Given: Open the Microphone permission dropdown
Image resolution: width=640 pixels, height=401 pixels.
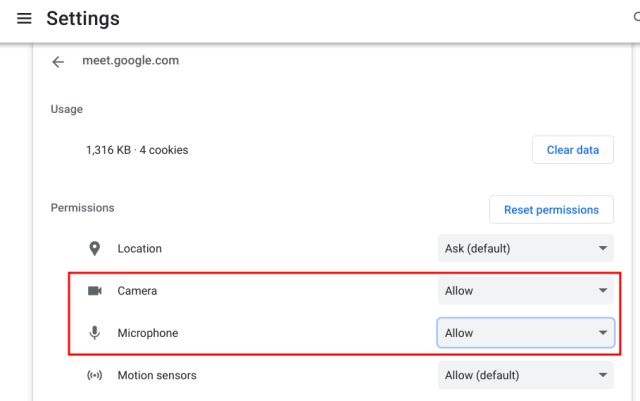Looking at the screenshot, I should pyautogui.click(x=525, y=333).
